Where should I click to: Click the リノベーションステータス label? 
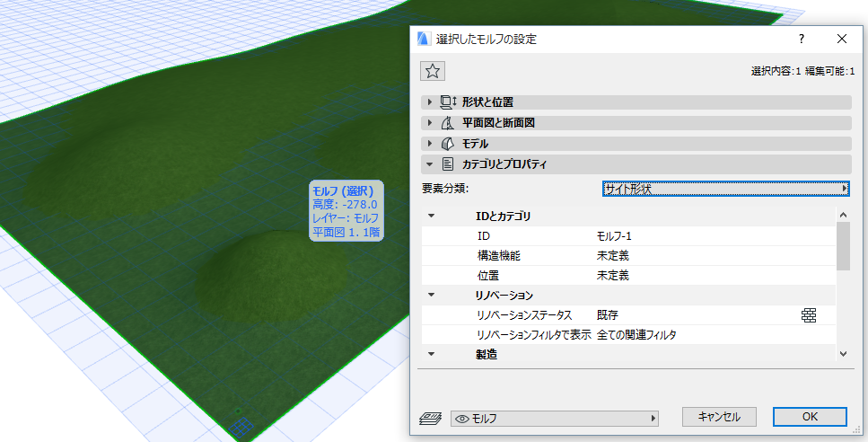tap(525, 315)
